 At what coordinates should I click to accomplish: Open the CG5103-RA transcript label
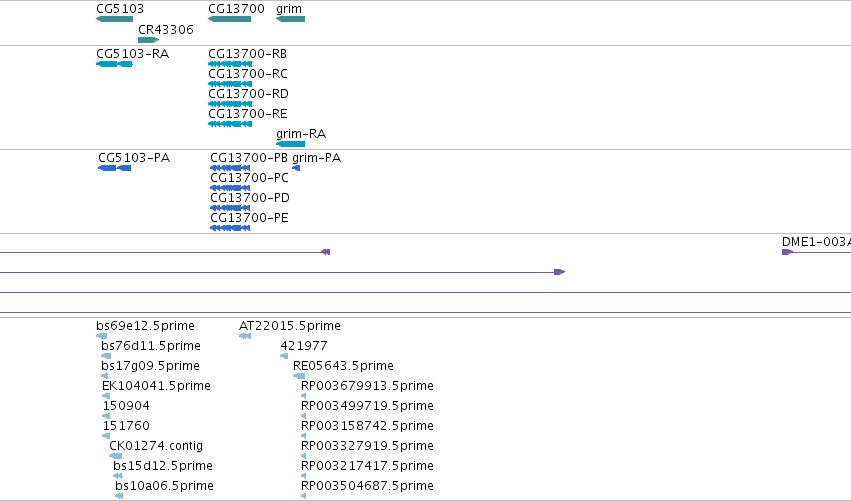[132, 54]
